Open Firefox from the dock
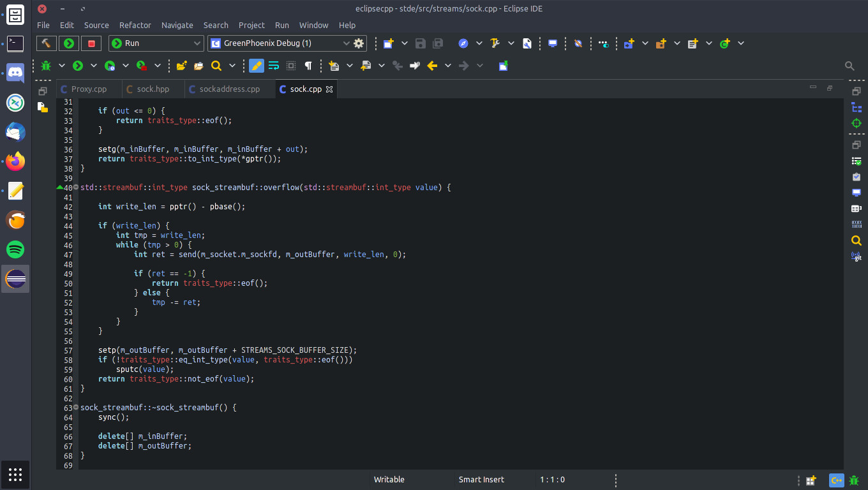Image resolution: width=868 pixels, height=490 pixels. pos(15,161)
